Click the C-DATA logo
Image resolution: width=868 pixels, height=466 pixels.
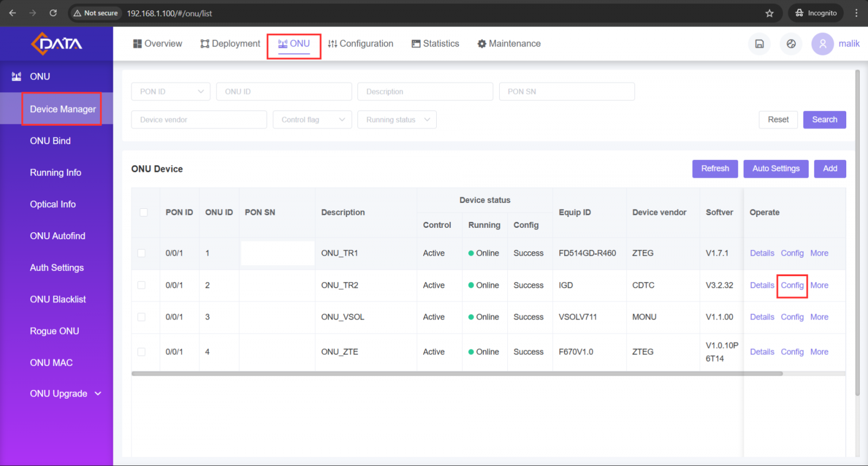click(x=56, y=43)
